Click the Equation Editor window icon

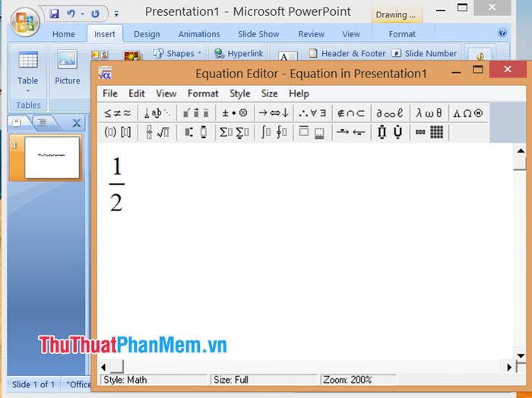(x=105, y=73)
